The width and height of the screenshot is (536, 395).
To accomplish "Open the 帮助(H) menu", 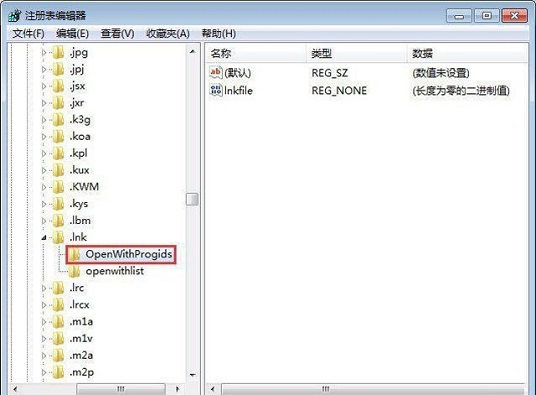I will 219,33.
